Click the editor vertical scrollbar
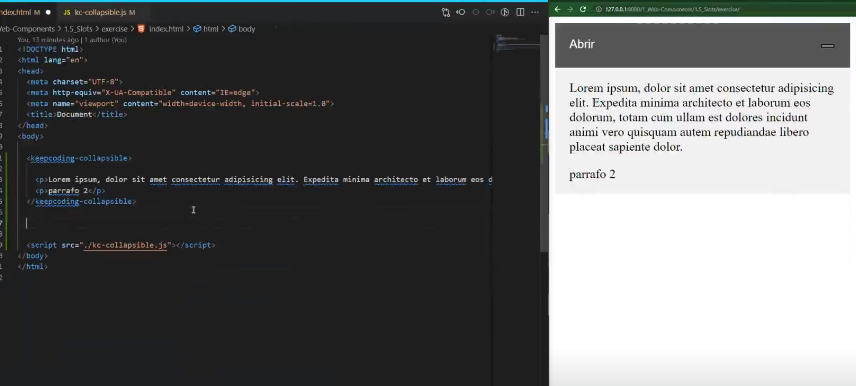Viewport: 856px width, 386px height. pos(544,143)
